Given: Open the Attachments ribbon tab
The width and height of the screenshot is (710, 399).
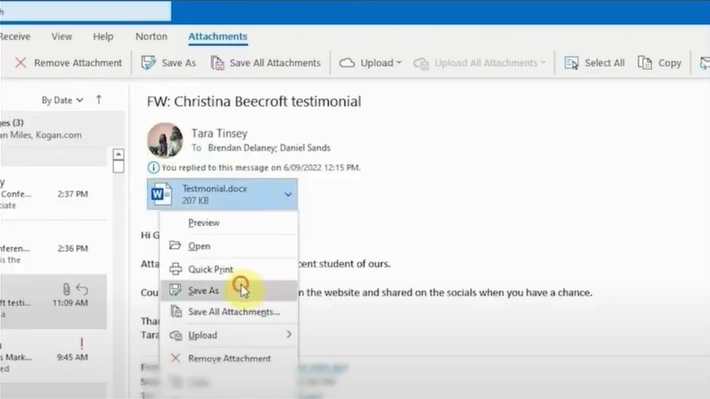Looking at the screenshot, I should (218, 37).
